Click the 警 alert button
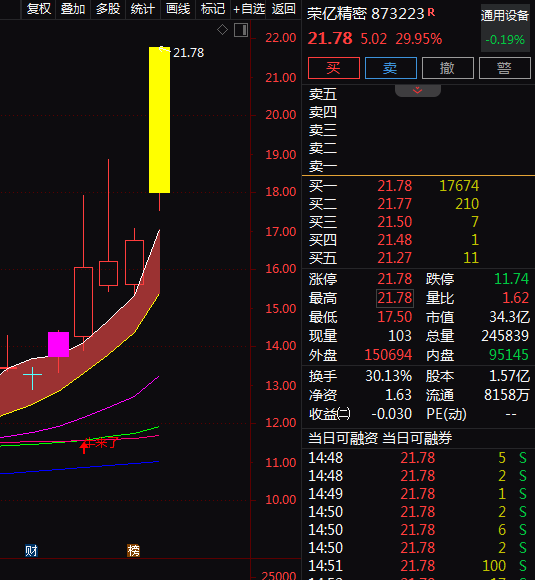 505,68
